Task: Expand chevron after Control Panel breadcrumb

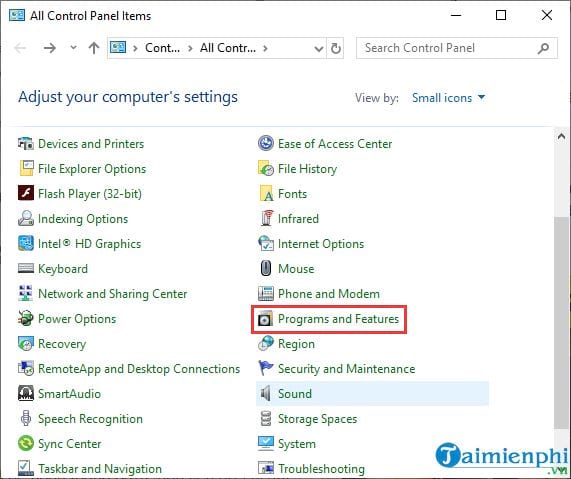Action: [x=190, y=48]
